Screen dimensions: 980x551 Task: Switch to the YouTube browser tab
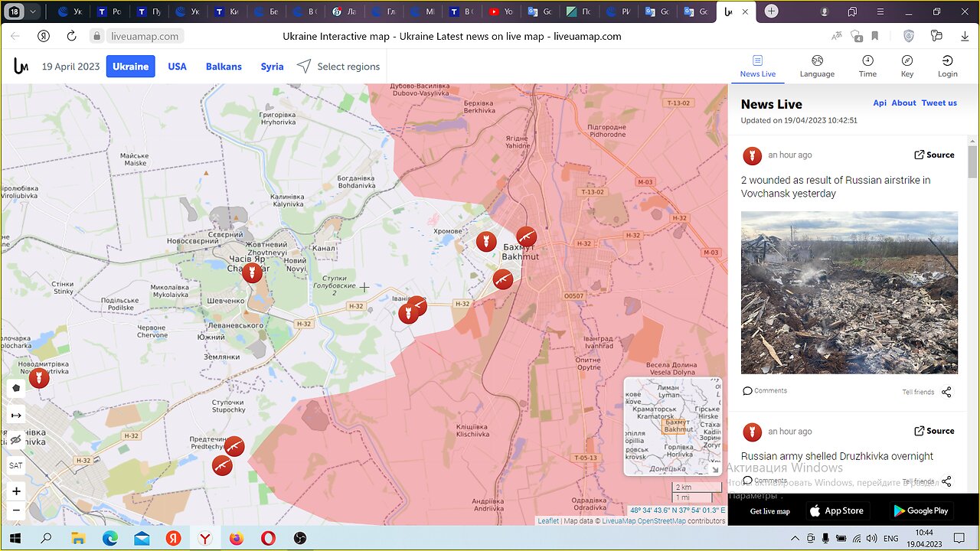pyautogui.click(x=501, y=11)
